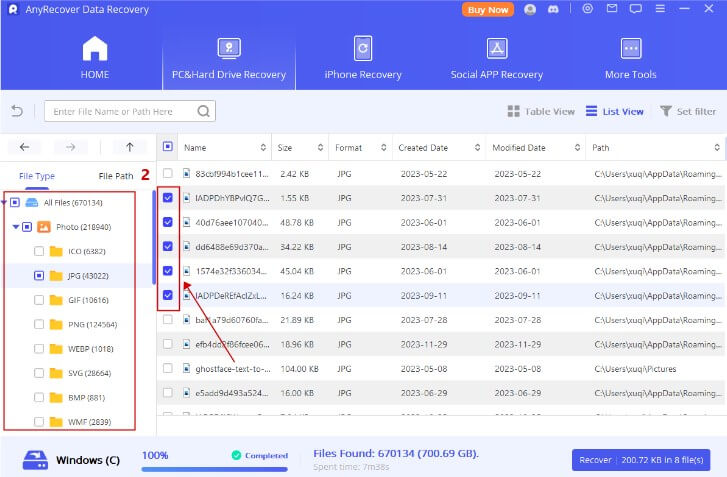
Task: Check the 83cbf994b1cee11 file checkbox
Action: click(x=167, y=174)
